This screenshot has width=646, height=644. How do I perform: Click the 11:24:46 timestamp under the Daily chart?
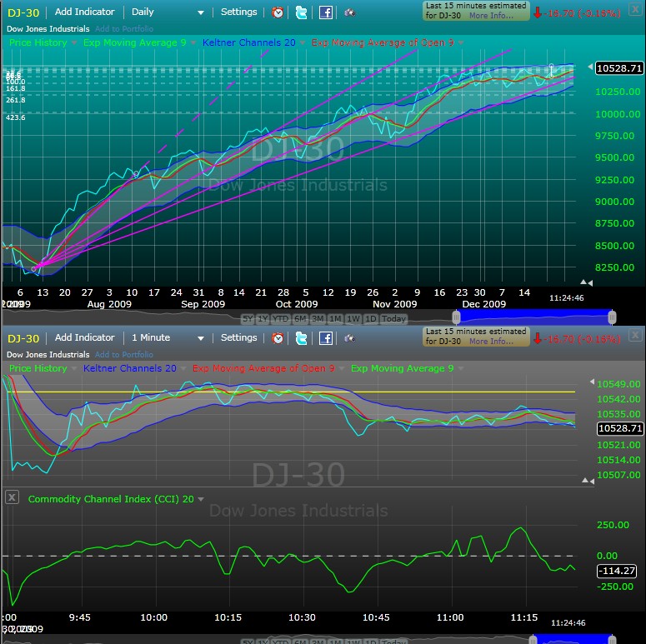(567, 297)
